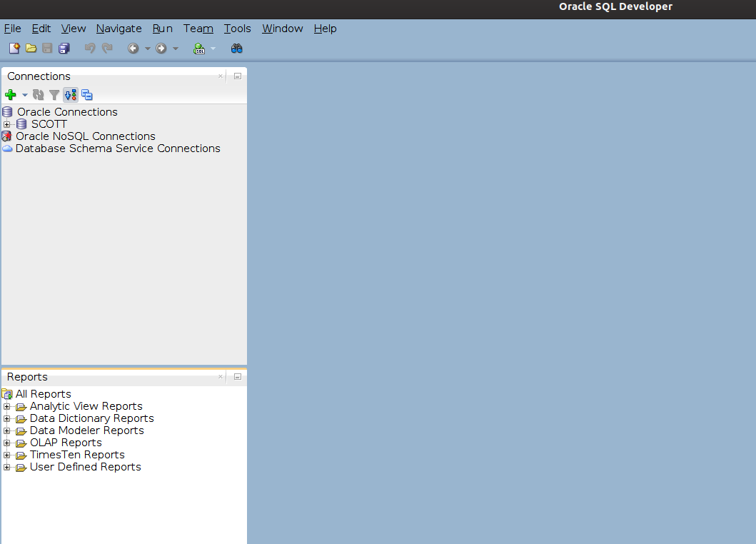This screenshot has height=544, width=756.
Task: Minimize the Reports panel
Action: (238, 377)
